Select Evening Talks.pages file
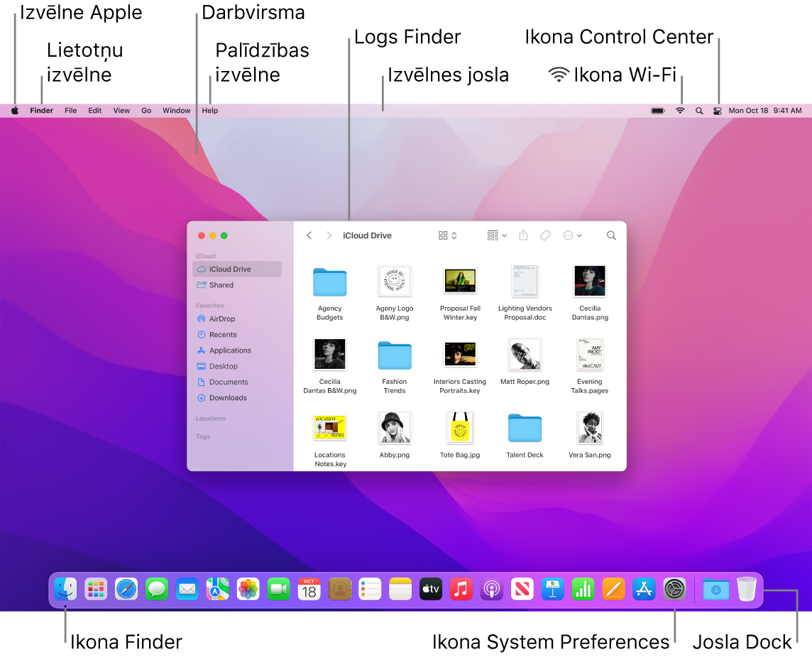The width and height of the screenshot is (812, 657). tap(590, 367)
